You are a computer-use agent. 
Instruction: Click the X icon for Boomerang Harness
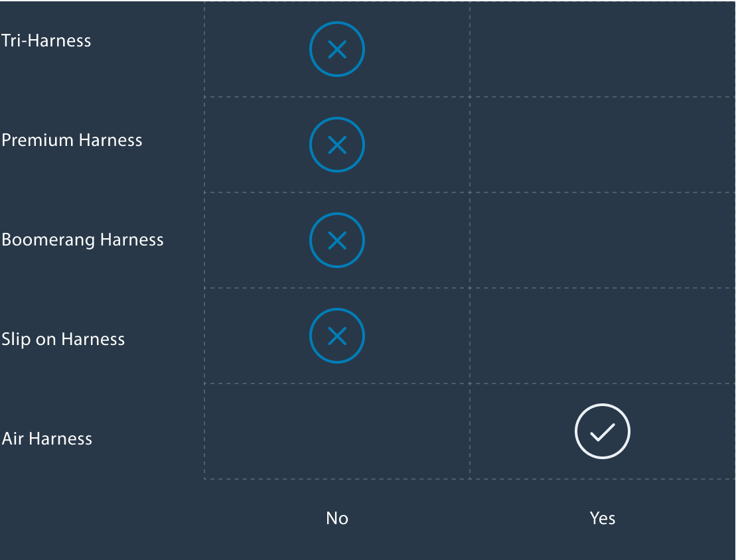(x=337, y=240)
